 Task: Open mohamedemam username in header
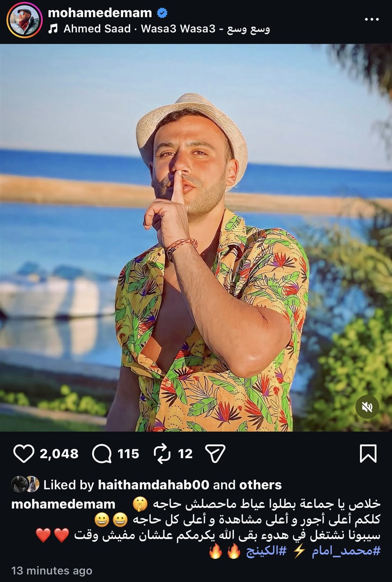(100, 13)
